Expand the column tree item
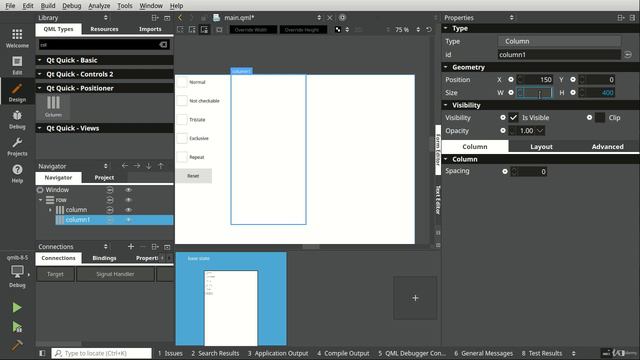Screen dimensions: 640x360 (x=50, y=210)
